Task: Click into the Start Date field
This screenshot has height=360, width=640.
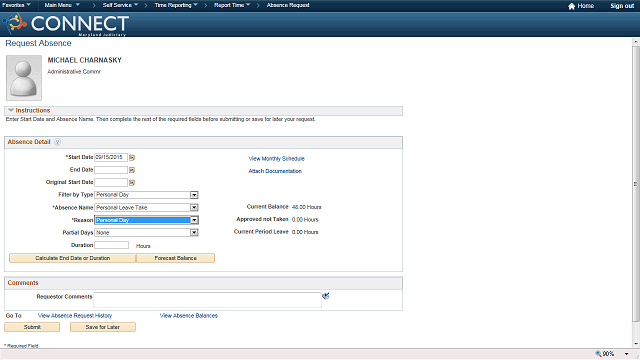Action: click(111, 158)
